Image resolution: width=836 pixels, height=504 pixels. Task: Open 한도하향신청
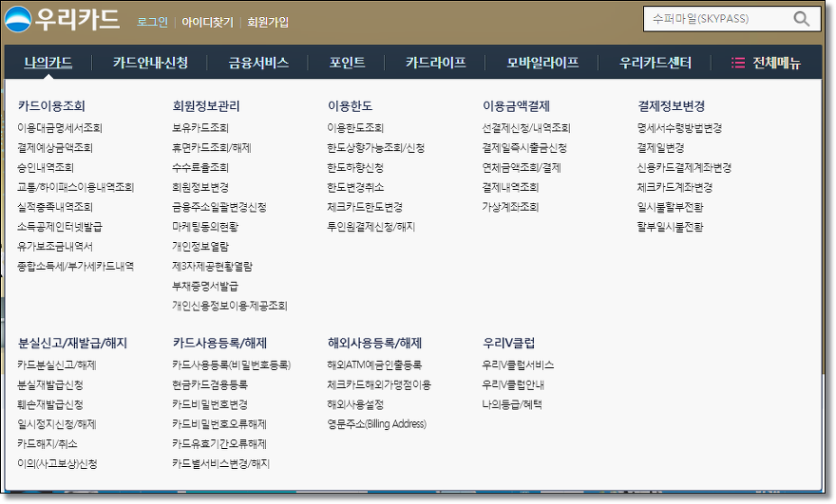(x=355, y=167)
